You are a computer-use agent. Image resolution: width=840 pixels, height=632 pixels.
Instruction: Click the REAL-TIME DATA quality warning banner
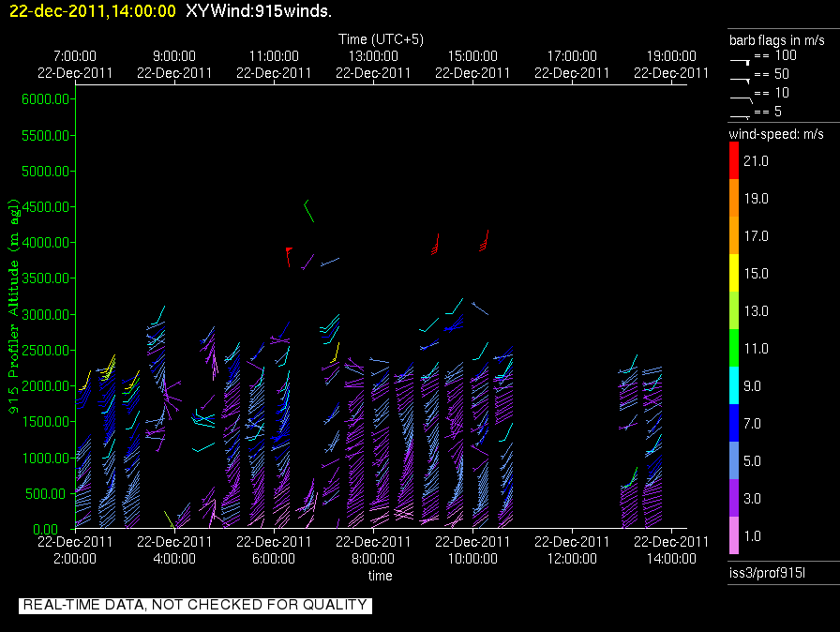(195, 605)
